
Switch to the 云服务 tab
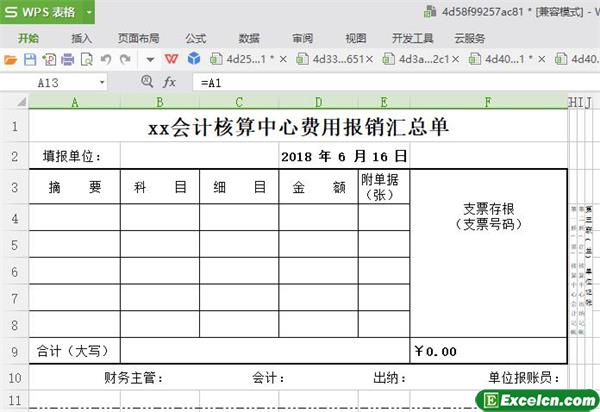pos(470,38)
